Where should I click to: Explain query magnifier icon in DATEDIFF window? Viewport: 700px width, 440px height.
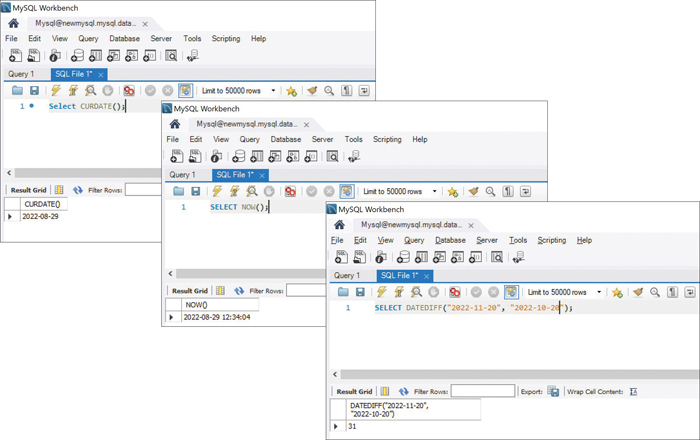(416, 292)
